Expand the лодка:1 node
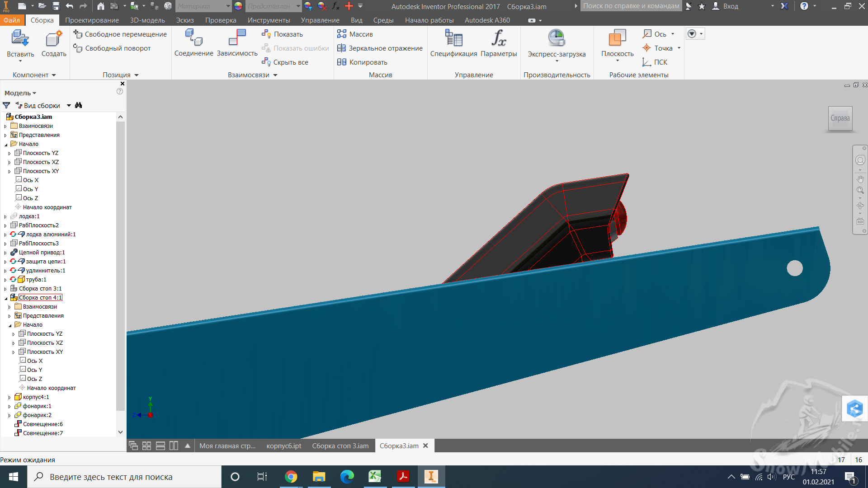Image resolution: width=868 pixels, height=488 pixels. click(x=5, y=216)
